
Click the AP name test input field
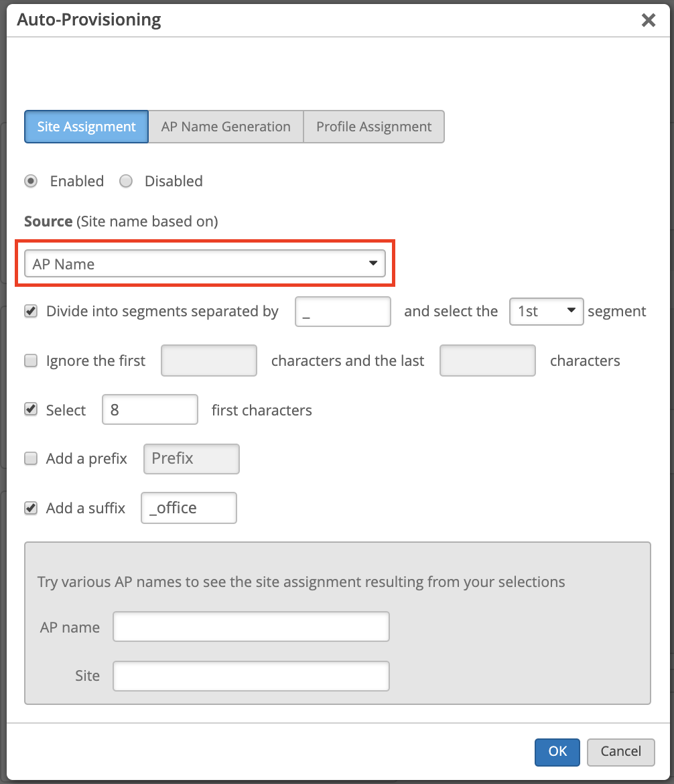click(x=251, y=627)
